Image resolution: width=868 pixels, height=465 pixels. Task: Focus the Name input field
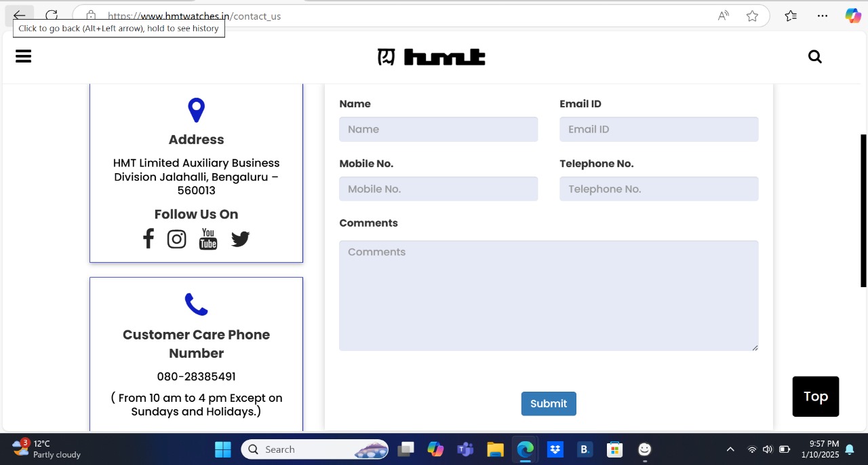pos(438,129)
